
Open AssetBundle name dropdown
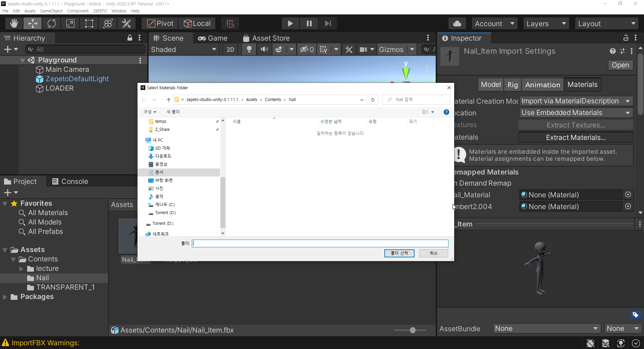547,329
